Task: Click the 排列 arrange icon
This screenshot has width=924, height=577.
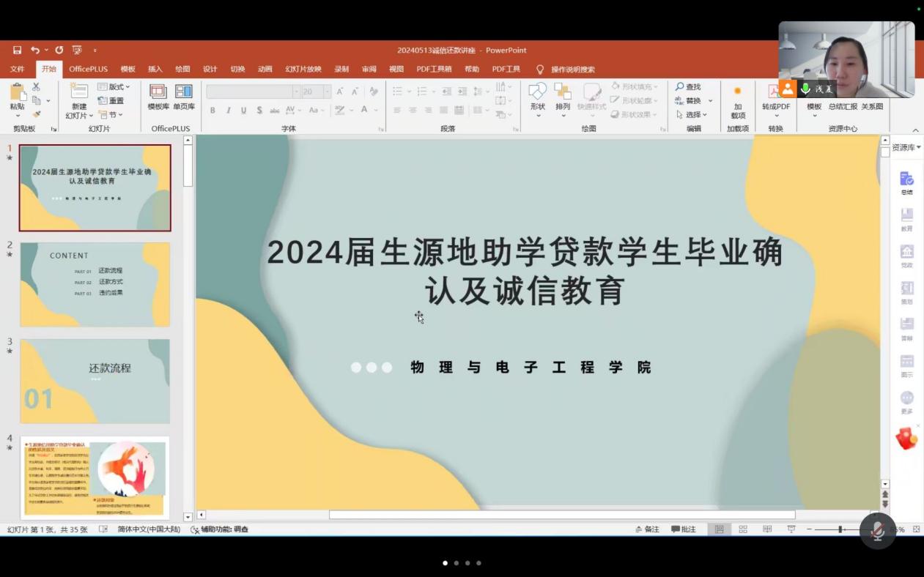Action: tap(563, 95)
